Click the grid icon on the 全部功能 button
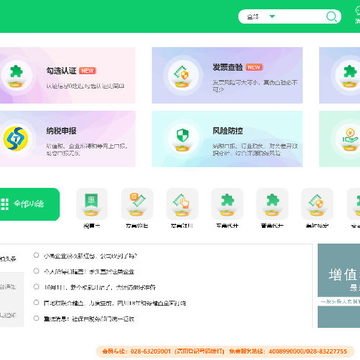The image size is (360, 360). click(5, 204)
